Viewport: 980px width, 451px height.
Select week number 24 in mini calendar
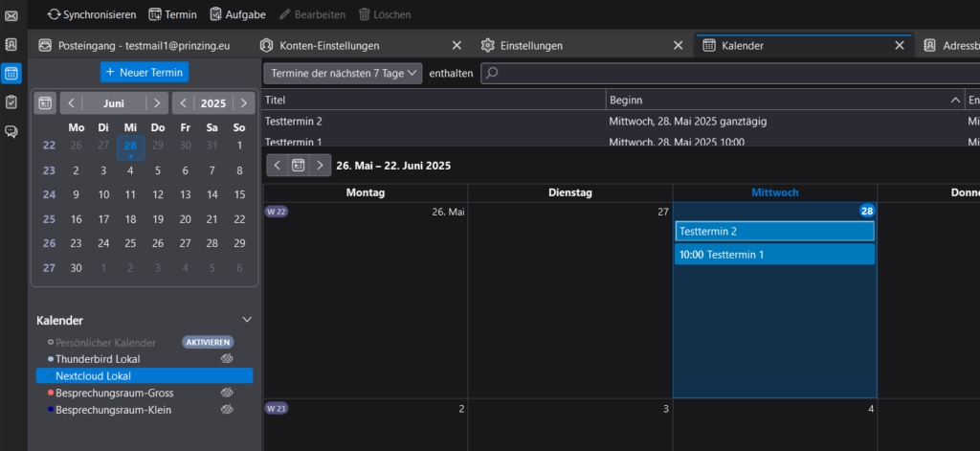pos(50,194)
